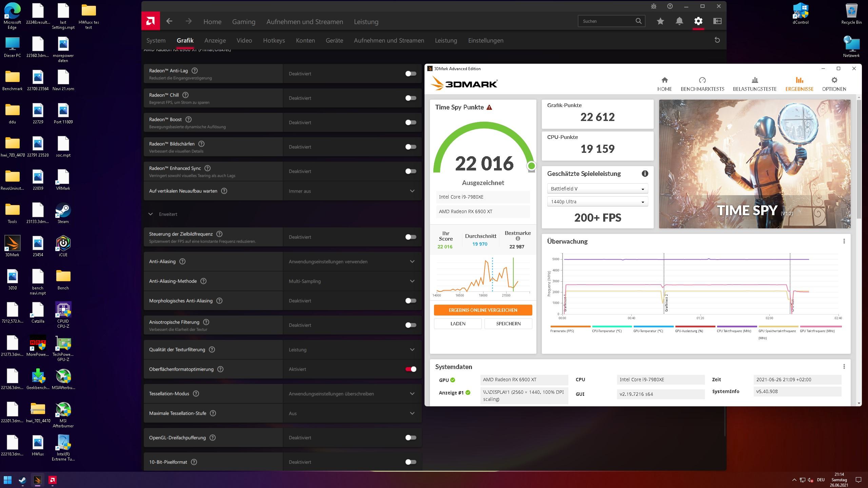Enable Radeon Enhanced Sync toggle
This screenshot has height=488, width=868.
(x=411, y=171)
